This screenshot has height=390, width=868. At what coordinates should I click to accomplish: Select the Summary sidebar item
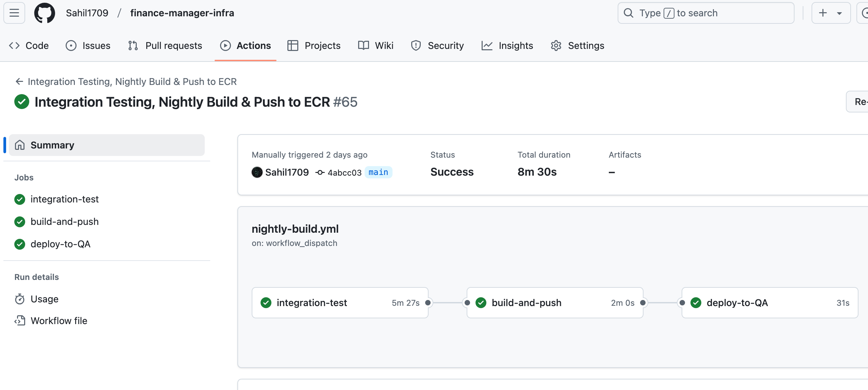point(107,145)
